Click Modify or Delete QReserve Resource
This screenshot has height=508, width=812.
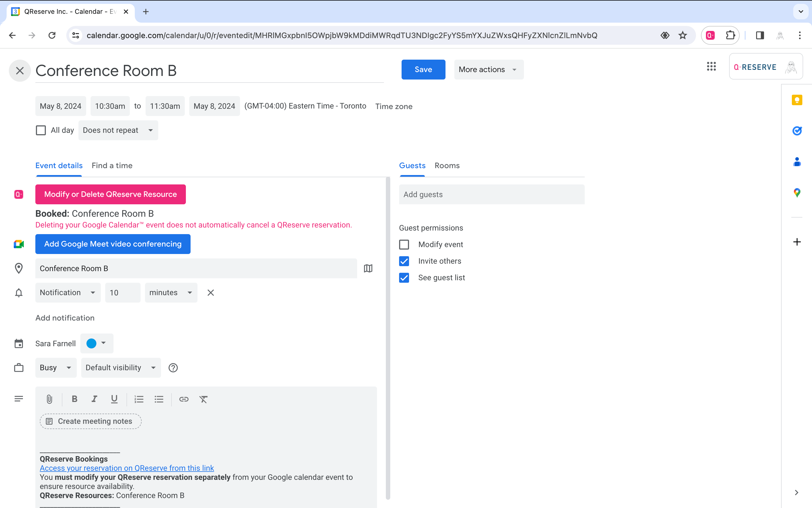pyautogui.click(x=110, y=194)
